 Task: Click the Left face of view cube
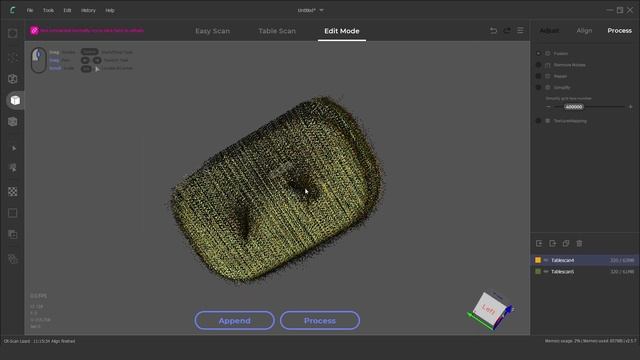pyautogui.click(x=488, y=309)
